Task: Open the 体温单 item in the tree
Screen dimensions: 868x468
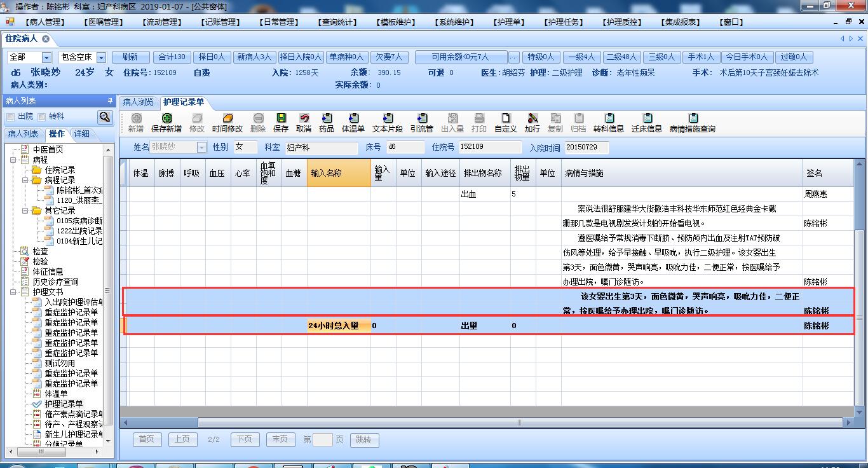Action: 56,394
